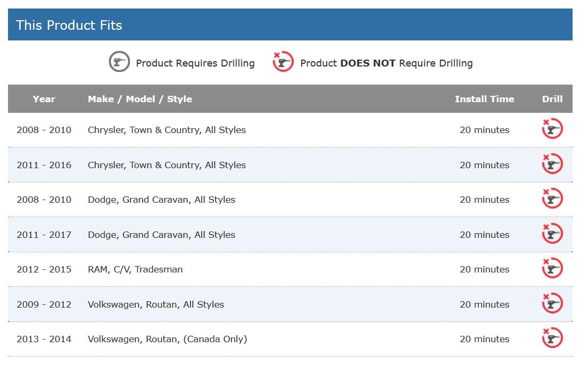Image resolution: width=588 pixels, height=372 pixels.
Task: Click no-drill icon for 2009-2012 Volkswagen Routan
Action: pyautogui.click(x=552, y=303)
